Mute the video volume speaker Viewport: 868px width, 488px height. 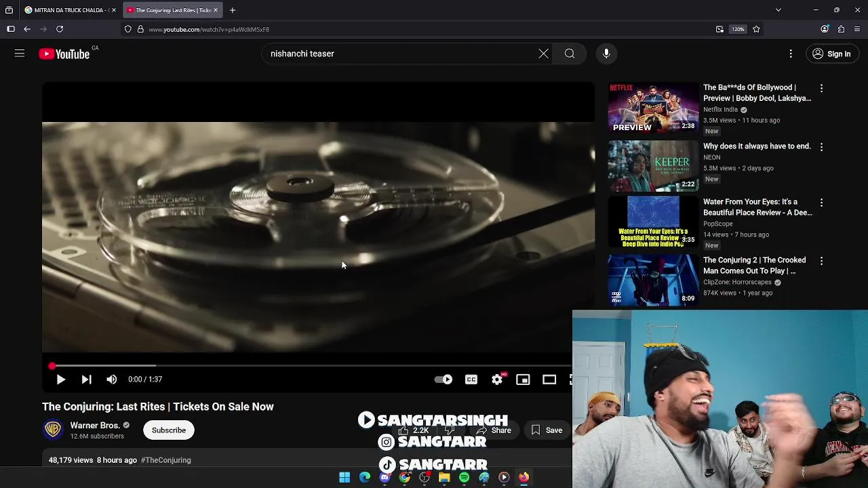[112, 380]
